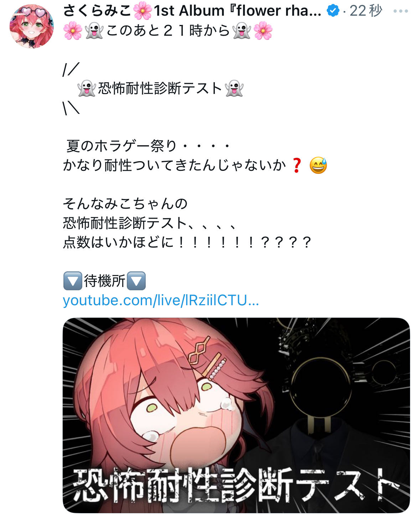Click down-arrow emoji left of 待機所
The width and height of the screenshot is (420, 516).
pyautogui.click(x=73, y=281)
